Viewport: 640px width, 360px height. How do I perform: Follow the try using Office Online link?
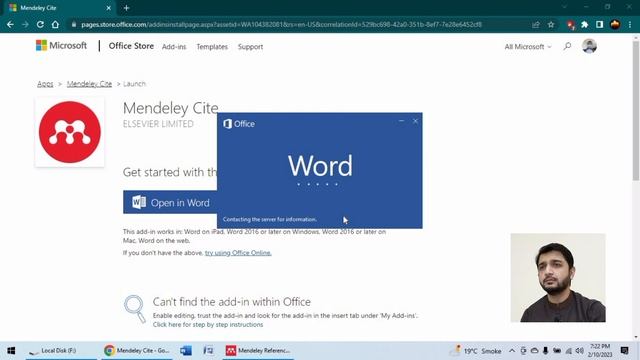coord(238,253)
